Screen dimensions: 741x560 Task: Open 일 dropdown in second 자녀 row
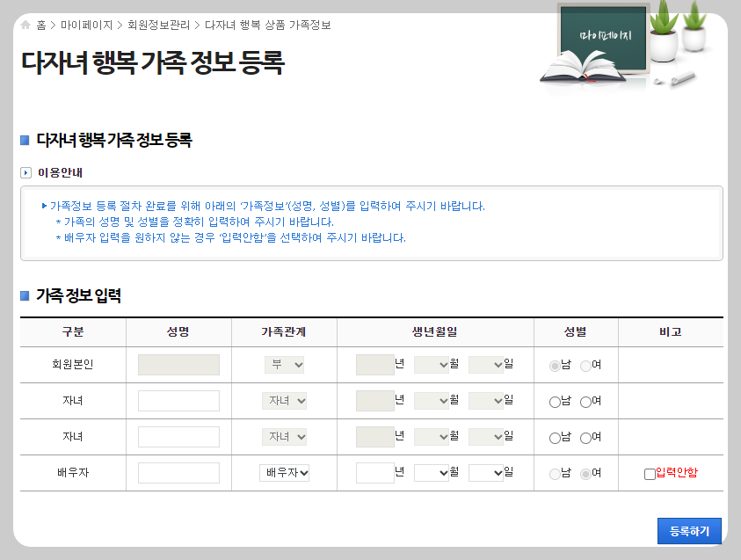point(486,437)
